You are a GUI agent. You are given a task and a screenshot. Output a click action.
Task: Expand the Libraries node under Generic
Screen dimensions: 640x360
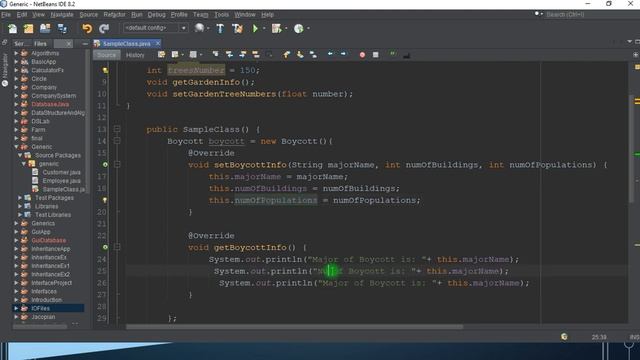[x=20, y=206]
